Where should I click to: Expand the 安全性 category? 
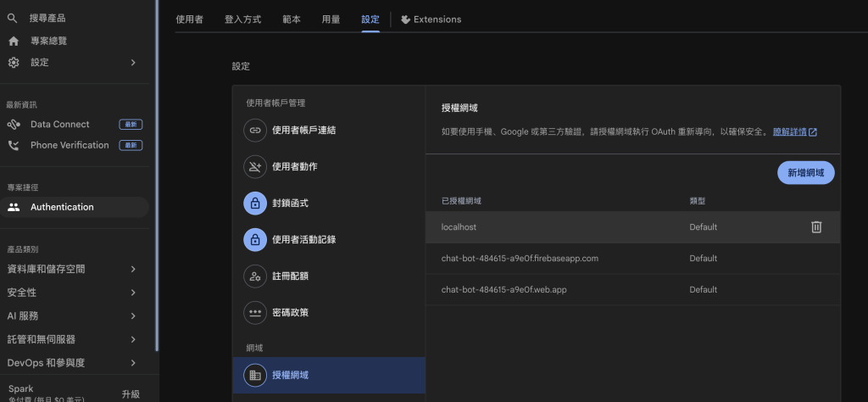click(x=133, y=293)
